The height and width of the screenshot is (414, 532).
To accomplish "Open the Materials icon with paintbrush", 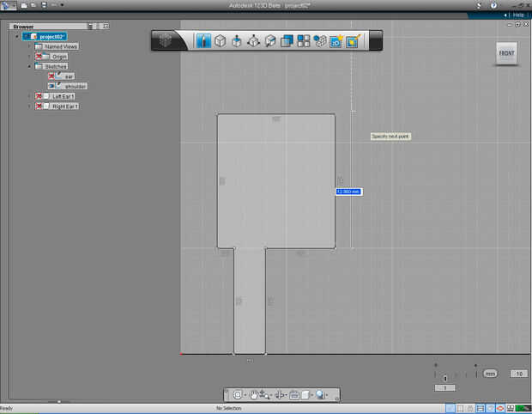I will pos(353,41).
